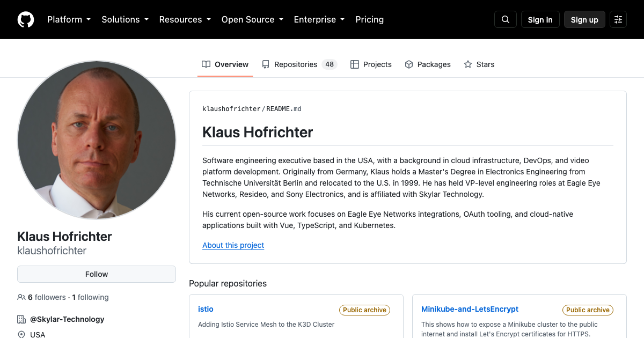Click the Popular repositories heading
644x338 pixels.
pyautogui.click(x=228, y=283)
